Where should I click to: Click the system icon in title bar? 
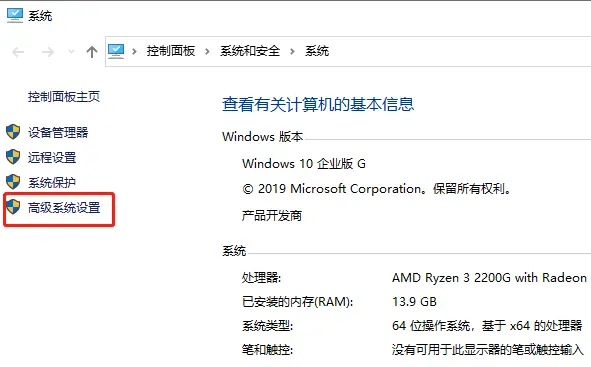(15, 15)
